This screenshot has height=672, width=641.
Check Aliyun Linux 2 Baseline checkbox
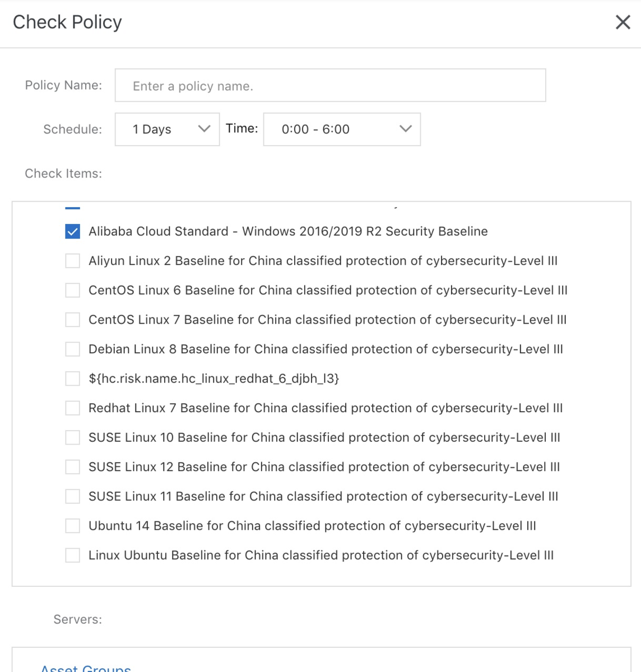(x=73, y=261)
